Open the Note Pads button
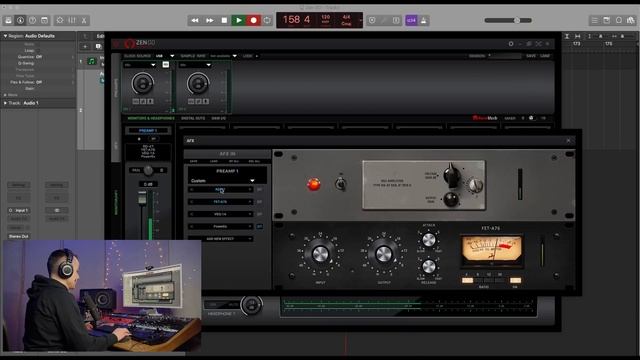This screenshot has height=360, width=640. coord(607,20)
